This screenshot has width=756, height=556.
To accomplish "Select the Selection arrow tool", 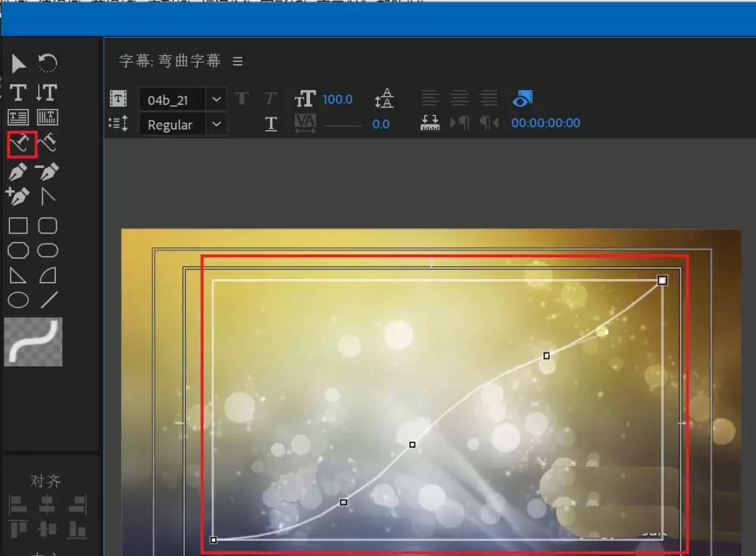I will click(18, 64).
